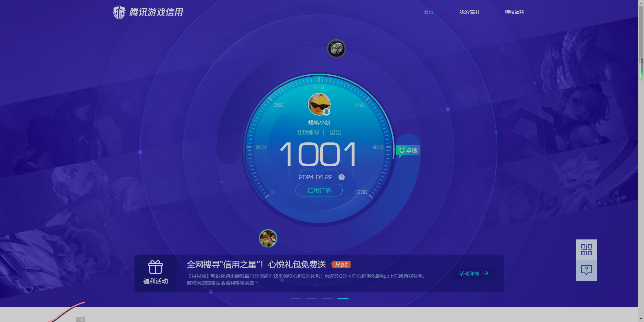Screen dimensions: 644x322
Task: Open the 我的信用 nav tab
Action: (469, 12)
